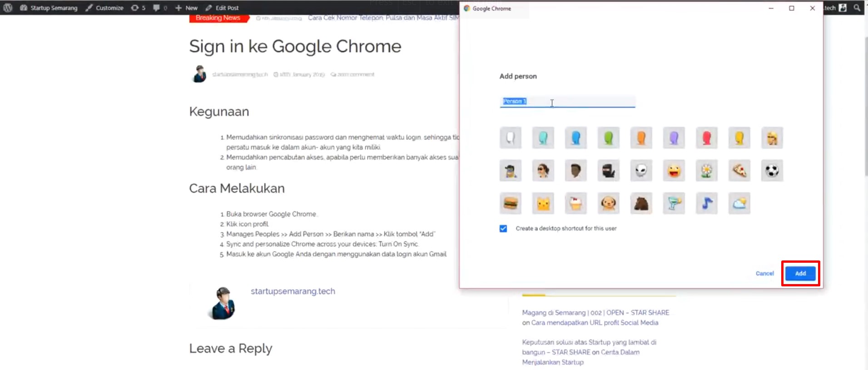
Task: Choose the green silhouette avatar
Action: pyautogui.click(x=609, y=138)
